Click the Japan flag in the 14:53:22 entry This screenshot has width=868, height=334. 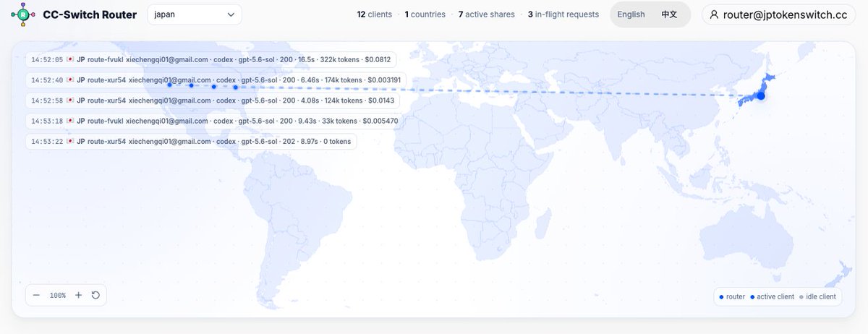pos(70,142)
